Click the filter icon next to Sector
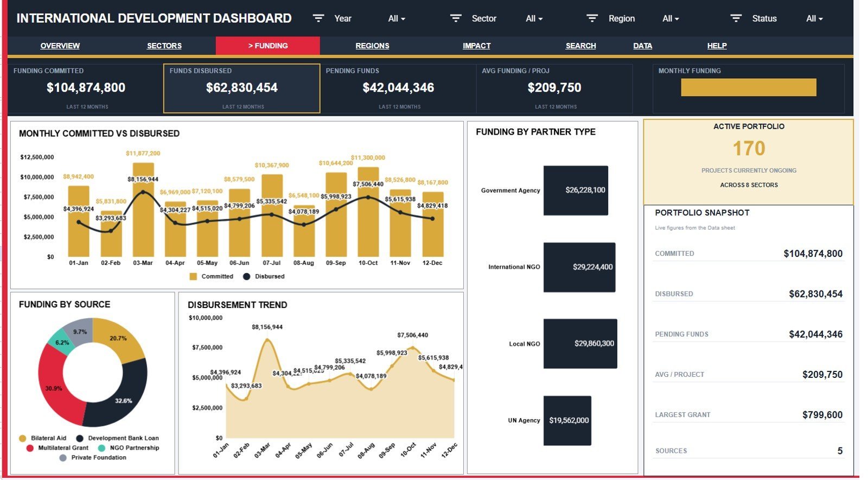The height and width of the screenshot is (480, 868). (456, 18)
